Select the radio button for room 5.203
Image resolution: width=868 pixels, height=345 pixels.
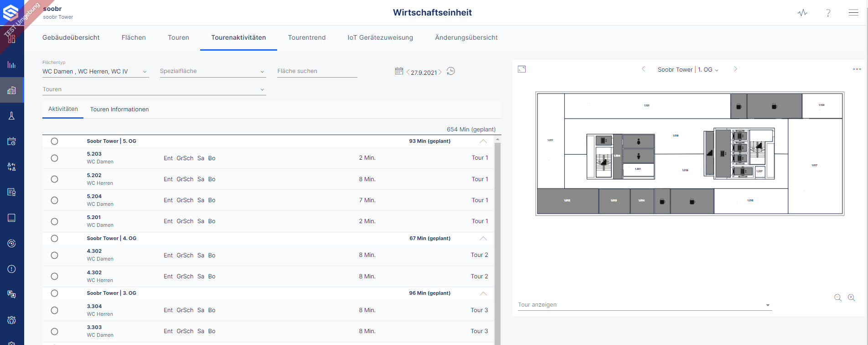pyautogui.click(x=55, y=158)
